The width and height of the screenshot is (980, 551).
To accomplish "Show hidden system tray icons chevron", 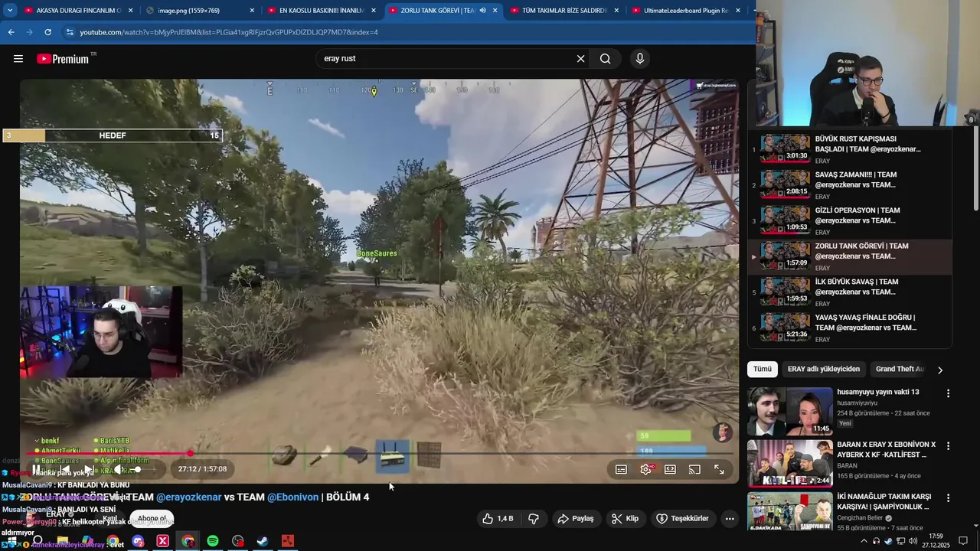I will (864, 541).
